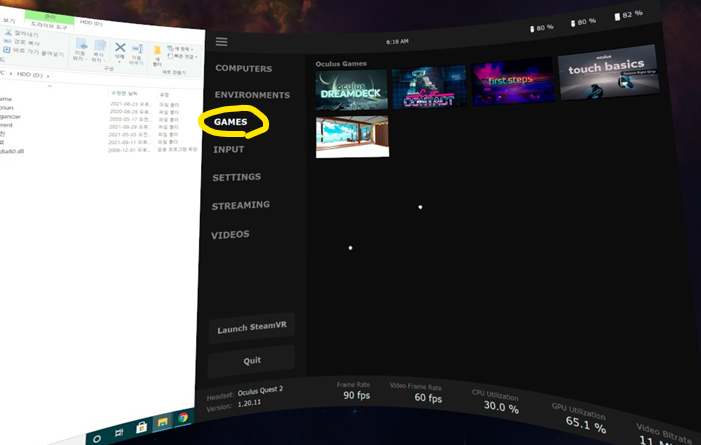Open the INPUT tab
Screen dimensions: 701x445
click(x=228, y=149)
